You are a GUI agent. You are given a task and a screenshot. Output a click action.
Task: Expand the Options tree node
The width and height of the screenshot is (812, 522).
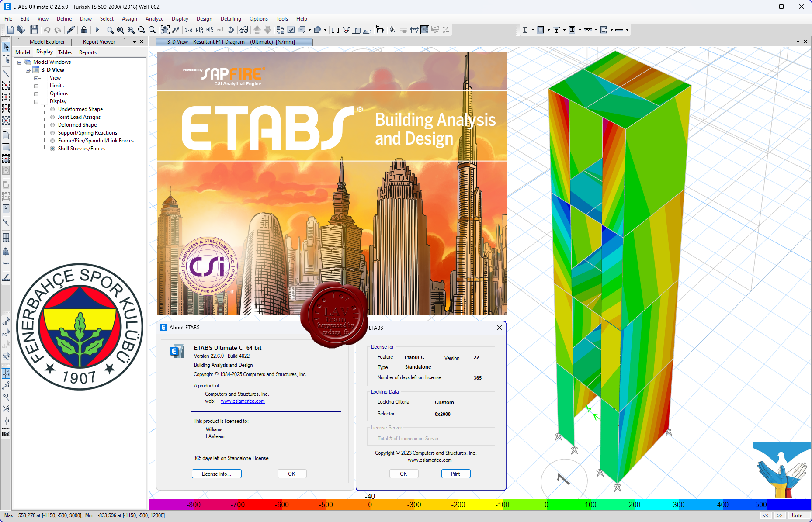coord(36,94)
